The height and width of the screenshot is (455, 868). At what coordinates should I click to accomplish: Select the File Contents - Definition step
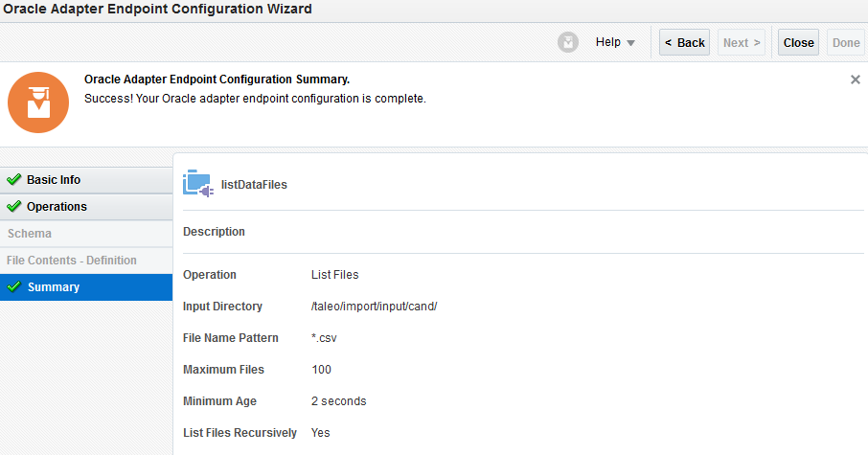(72, 261)
